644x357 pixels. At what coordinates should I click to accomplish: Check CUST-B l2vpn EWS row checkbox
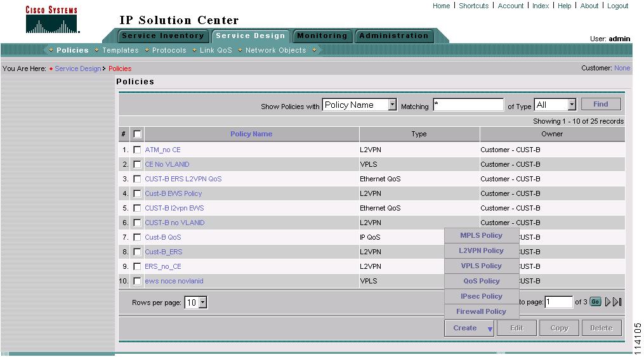pyautogui.click(x=137, y=208)
